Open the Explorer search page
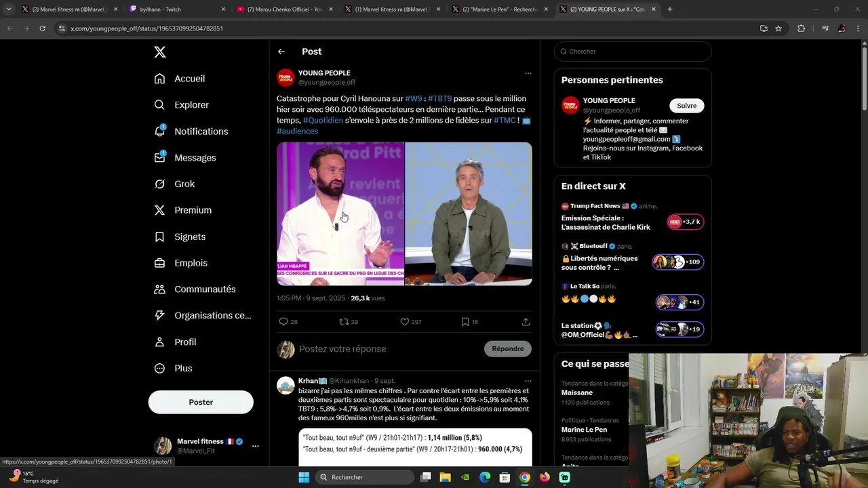868x488 pixels. coord(181,105)
